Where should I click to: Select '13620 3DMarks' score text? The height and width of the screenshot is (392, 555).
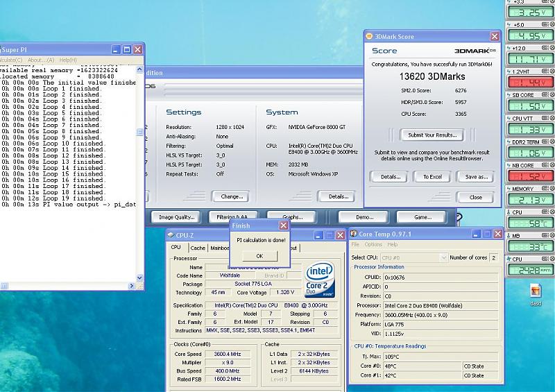432,76
